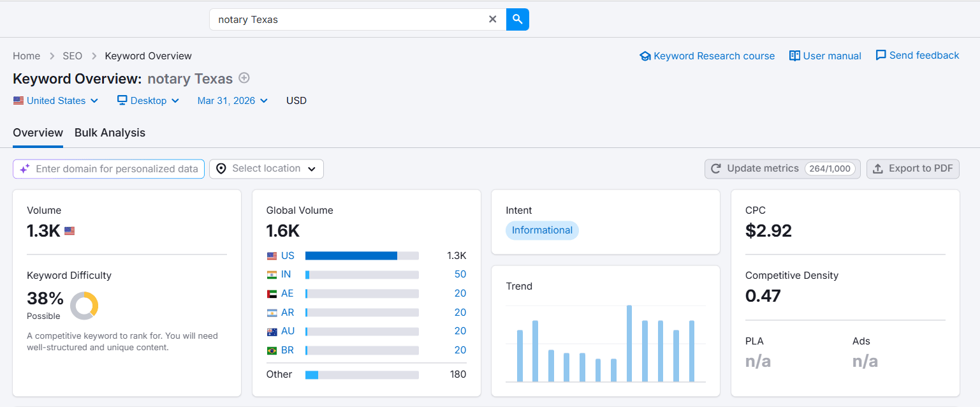Click the US flag next to the Volume metric
This screenshot has height=407, width=980.
[x=68, y=230]
